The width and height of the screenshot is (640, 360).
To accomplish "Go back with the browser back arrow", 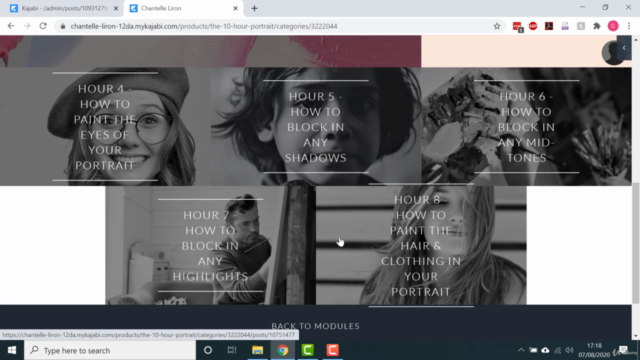I will pos(11,26).
